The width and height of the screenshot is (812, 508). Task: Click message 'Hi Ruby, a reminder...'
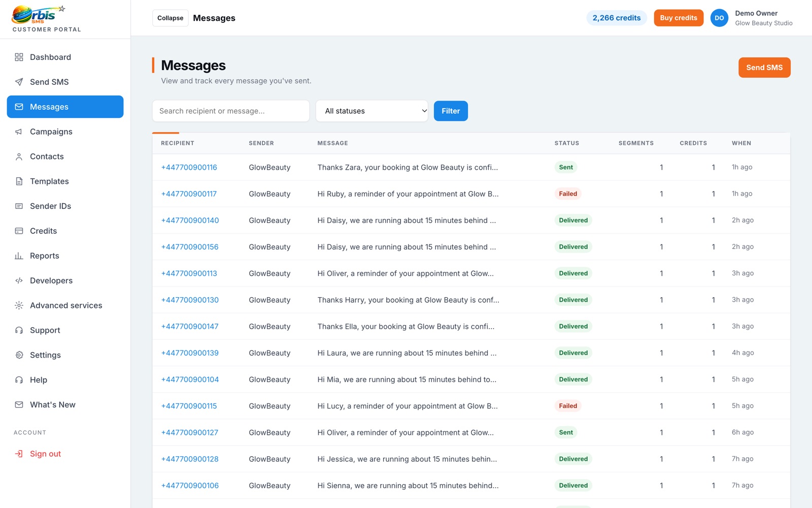tap(408, 194)
